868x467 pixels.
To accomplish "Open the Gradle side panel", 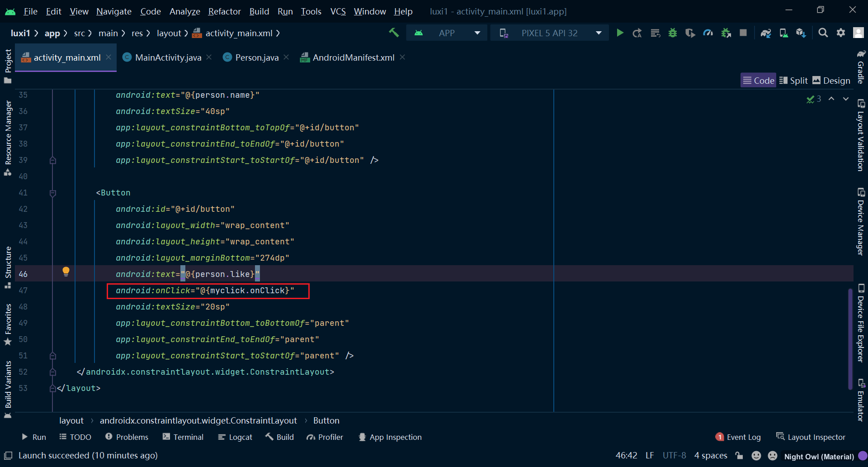I will click(861, 66).
